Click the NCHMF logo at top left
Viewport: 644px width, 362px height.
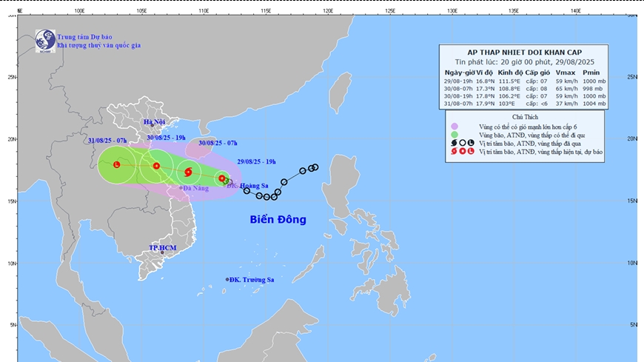click(45, 39)
